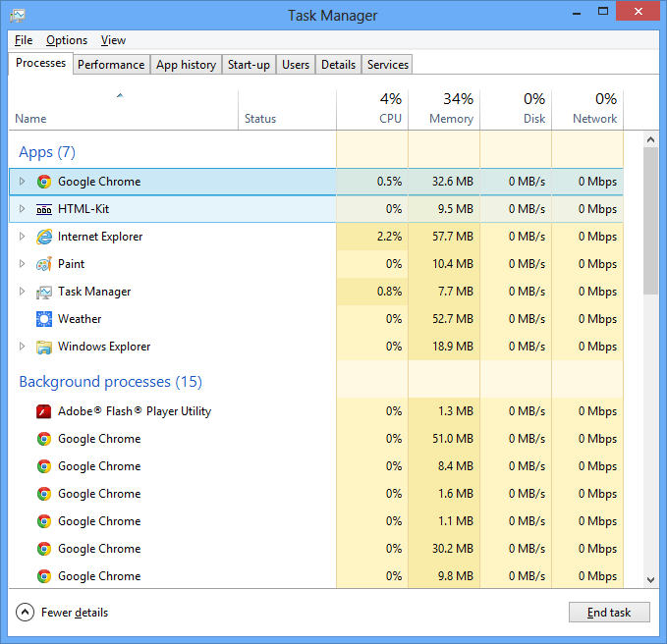667x644 pixels.
Task: Expand the Windows Explorer row
Action: click(23, 347)
